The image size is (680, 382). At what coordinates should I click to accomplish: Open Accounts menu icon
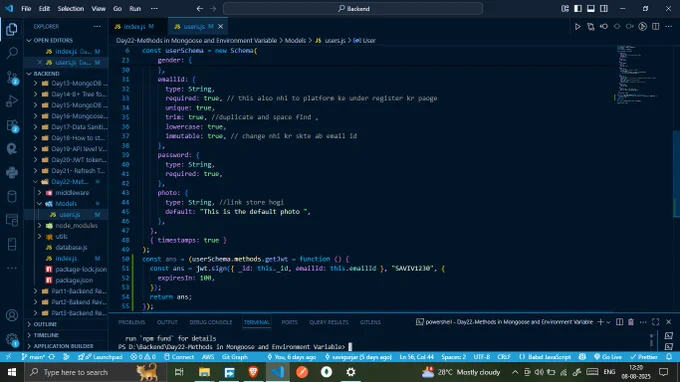12,315
